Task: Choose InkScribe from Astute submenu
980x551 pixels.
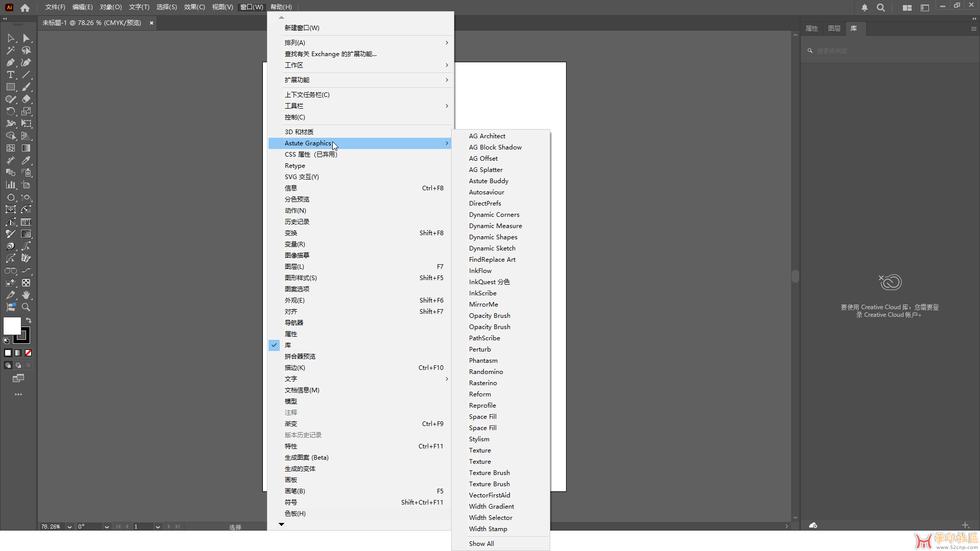Action: (500, 293)
